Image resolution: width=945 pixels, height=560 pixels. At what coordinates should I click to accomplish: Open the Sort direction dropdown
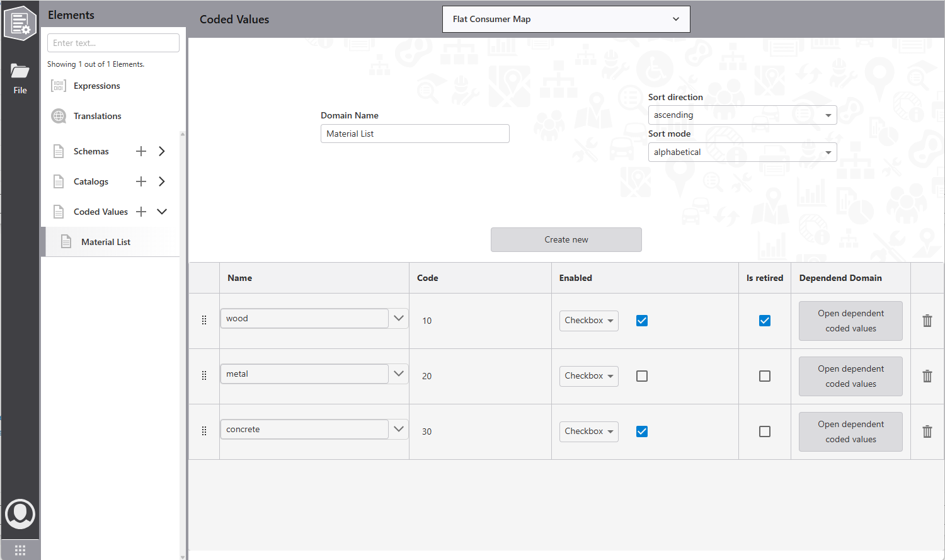pos(742,115)
